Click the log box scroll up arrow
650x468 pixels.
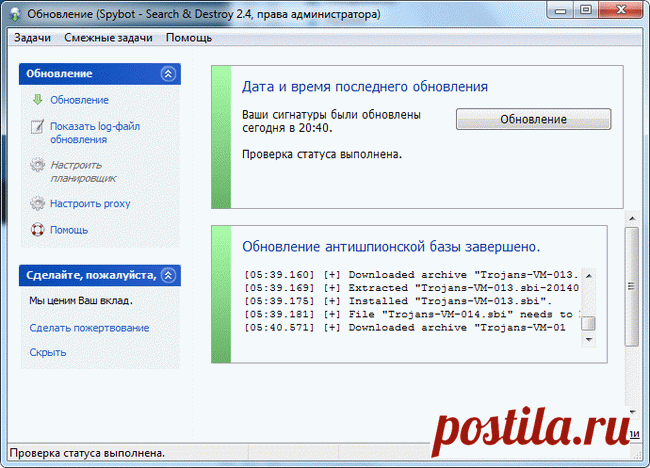(589, 276)
